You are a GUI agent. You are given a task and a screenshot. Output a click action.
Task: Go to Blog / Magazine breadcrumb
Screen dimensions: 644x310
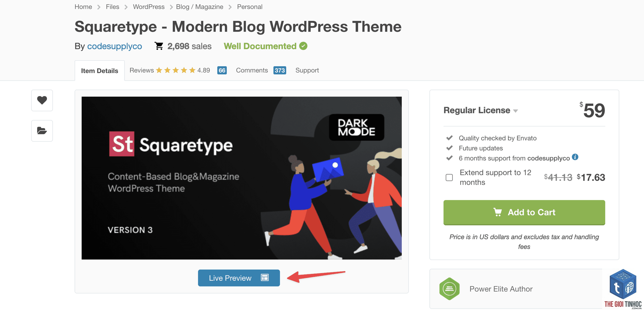(200, 7)
